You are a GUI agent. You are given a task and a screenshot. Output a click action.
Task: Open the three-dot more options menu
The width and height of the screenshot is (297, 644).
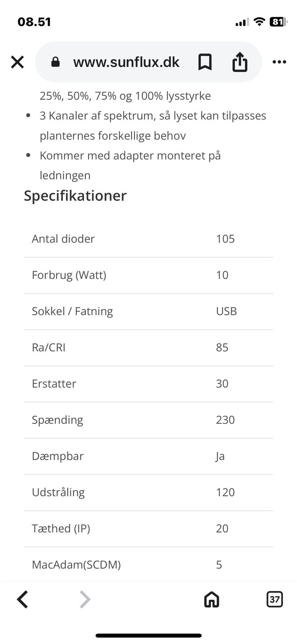[x=279, y=62]
